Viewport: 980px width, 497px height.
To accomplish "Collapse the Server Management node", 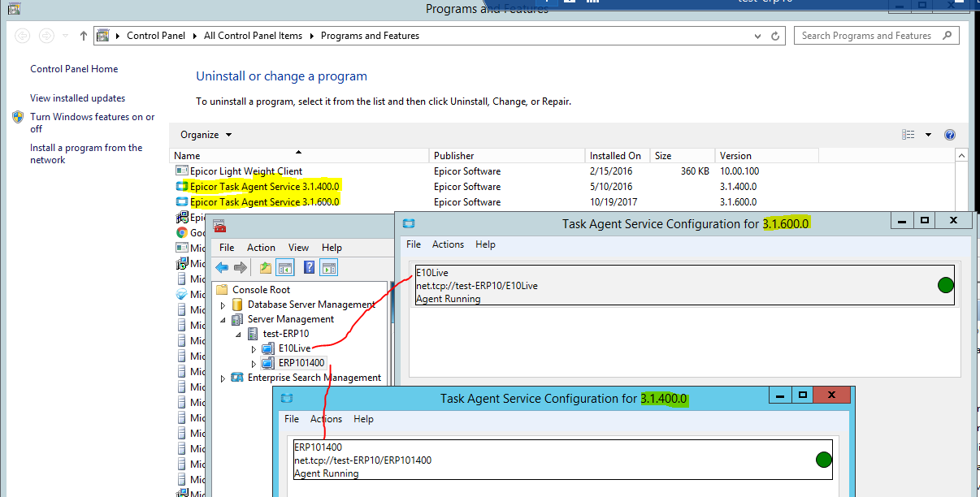I will 224,320.
